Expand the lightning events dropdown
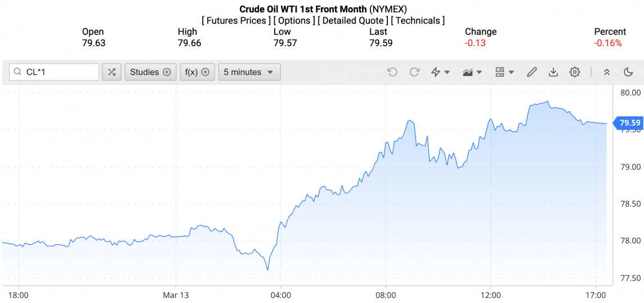This screenshot has width=644, height=303. pyautogui.click(x=440, y=72)
